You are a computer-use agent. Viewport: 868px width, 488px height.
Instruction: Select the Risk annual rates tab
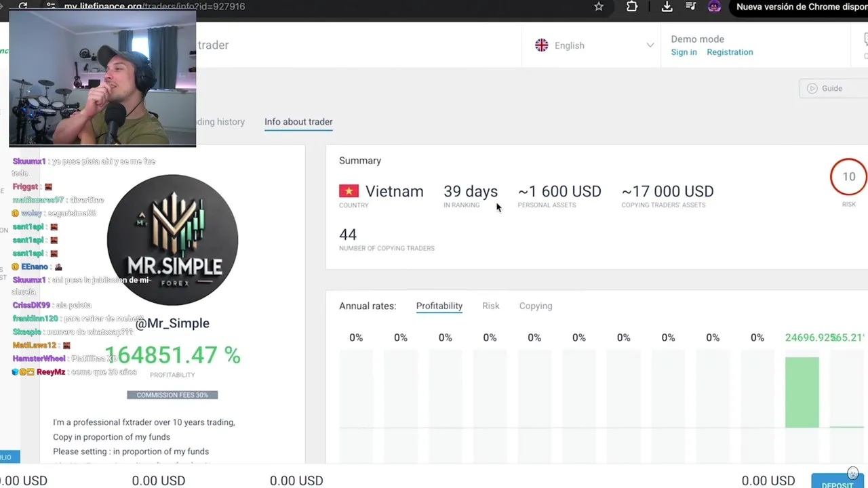491,306
